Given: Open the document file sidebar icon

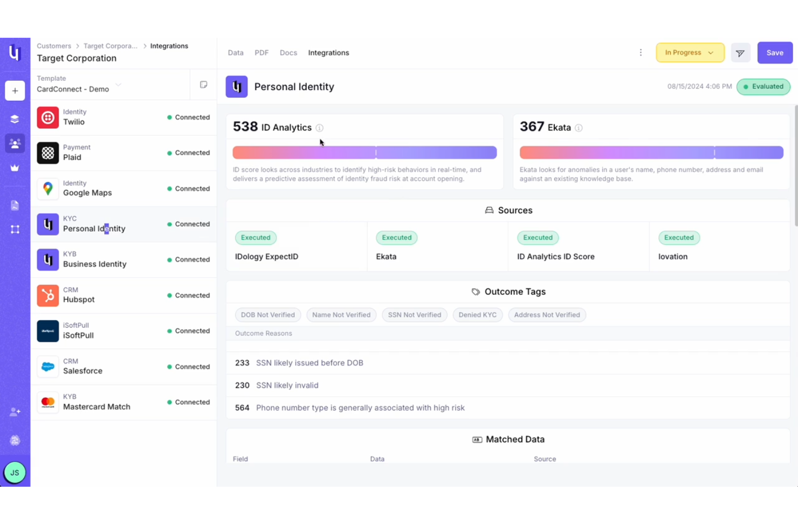Looking at the screenshot, I should tap(15, 205).
